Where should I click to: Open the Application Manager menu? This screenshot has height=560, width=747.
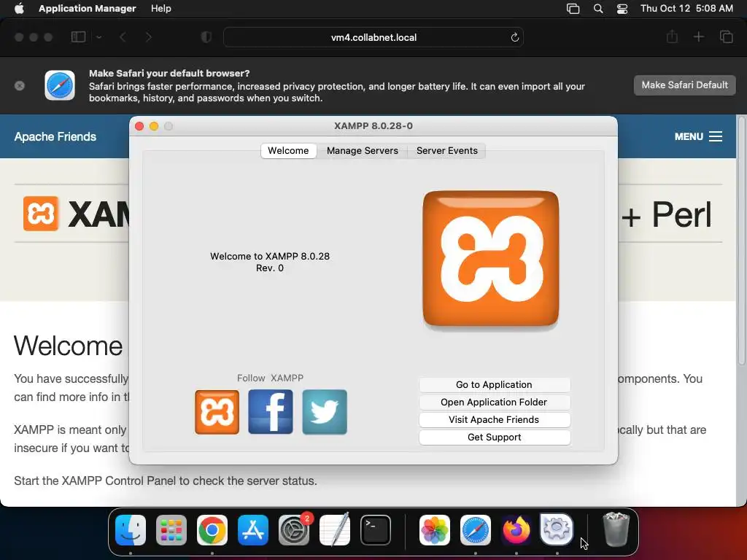point(88,8)
